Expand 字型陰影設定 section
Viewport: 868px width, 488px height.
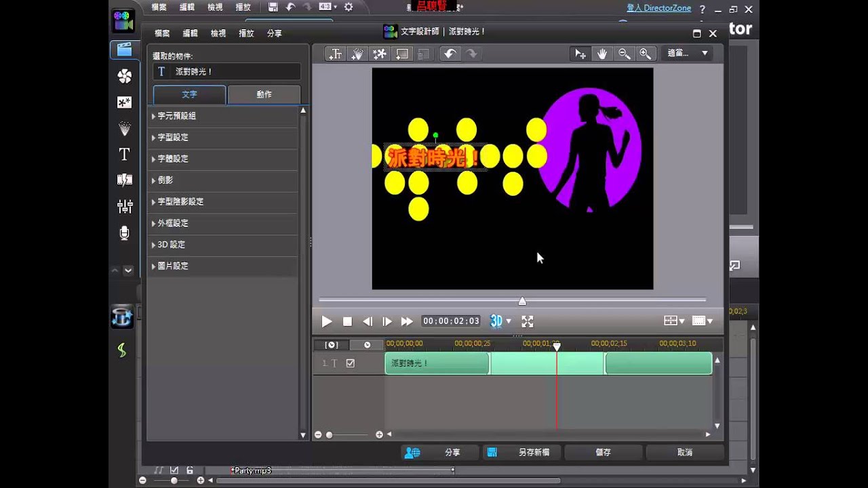point(222,202)
